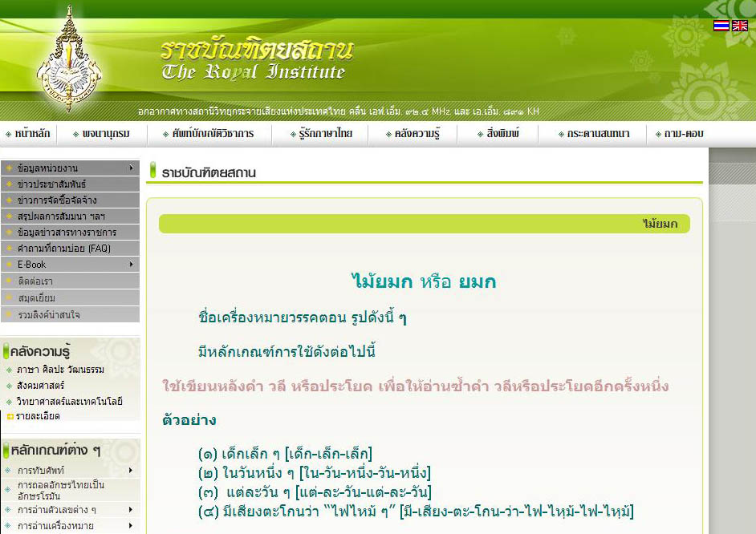The image size is (756, 534).
Task: Click the คลังความรู้ sidebar section header
Action: point(40,351)
